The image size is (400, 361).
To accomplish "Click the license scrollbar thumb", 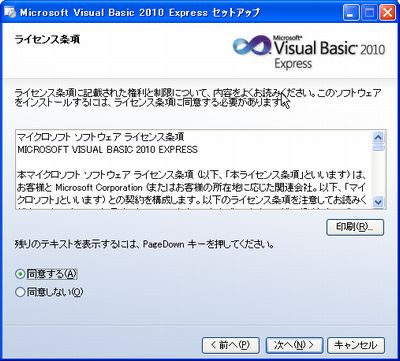I will pos(379,147).
